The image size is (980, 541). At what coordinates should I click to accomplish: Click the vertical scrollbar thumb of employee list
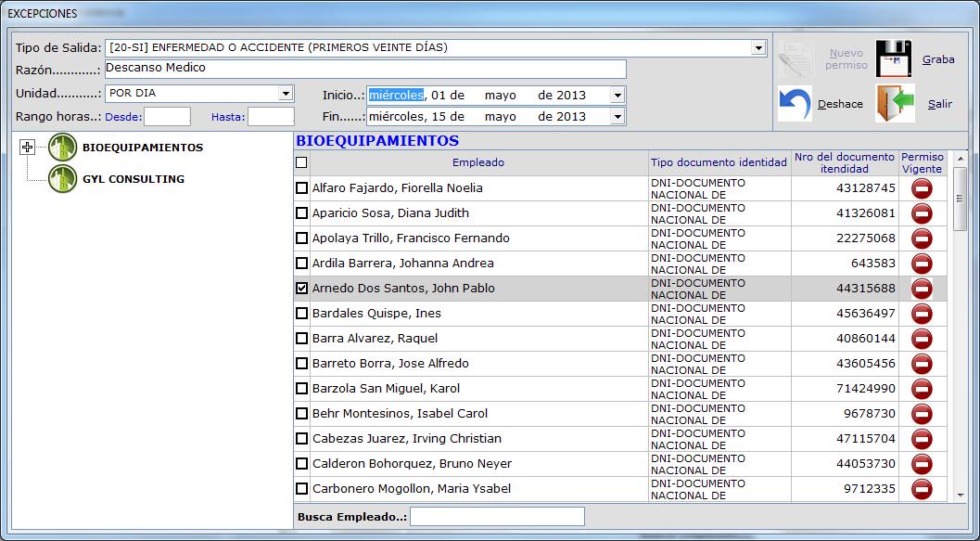point(960,199)
